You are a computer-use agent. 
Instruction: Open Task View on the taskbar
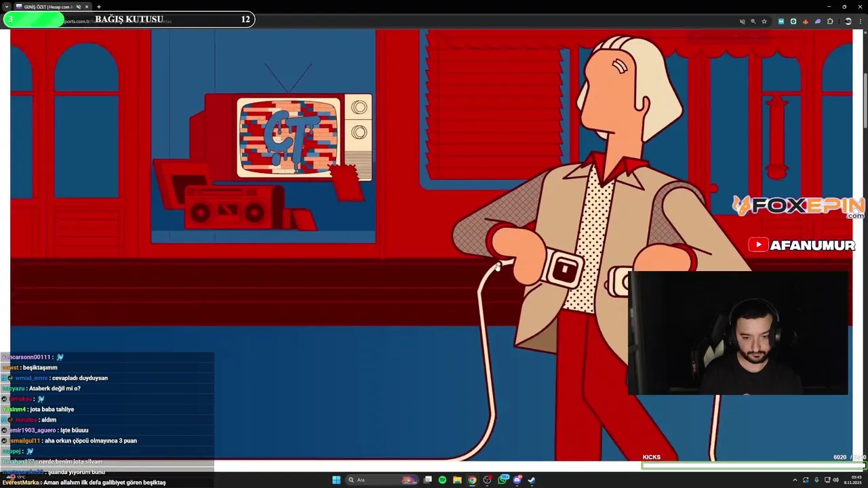pos(428,480)
